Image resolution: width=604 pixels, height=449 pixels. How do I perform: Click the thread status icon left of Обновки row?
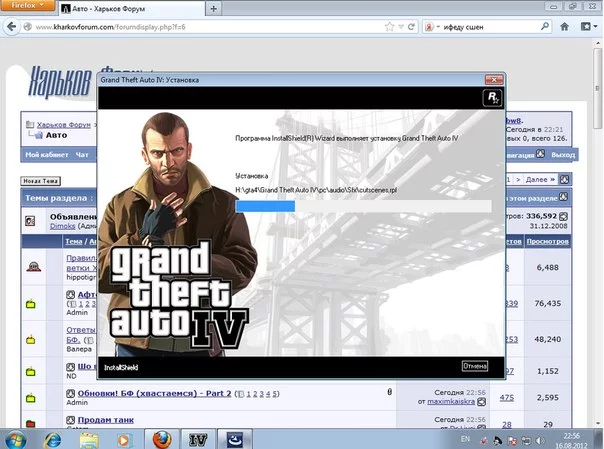(30, 398)
